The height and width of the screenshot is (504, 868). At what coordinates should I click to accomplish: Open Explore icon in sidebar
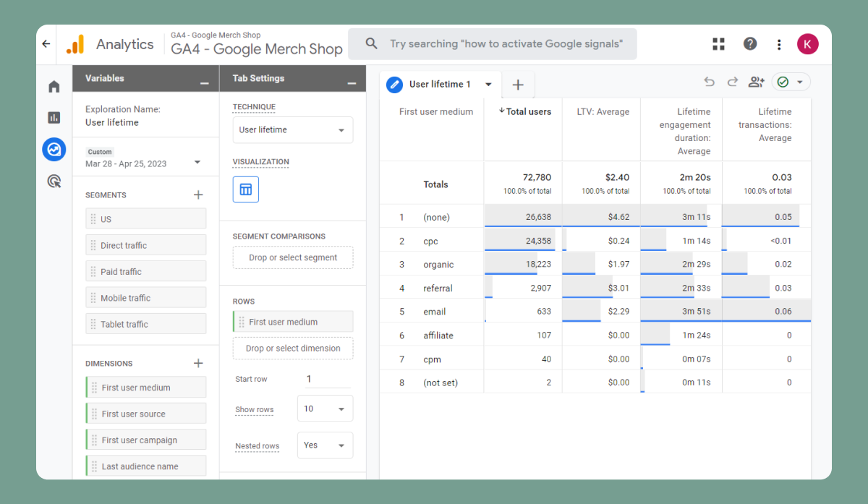point(54,149)
